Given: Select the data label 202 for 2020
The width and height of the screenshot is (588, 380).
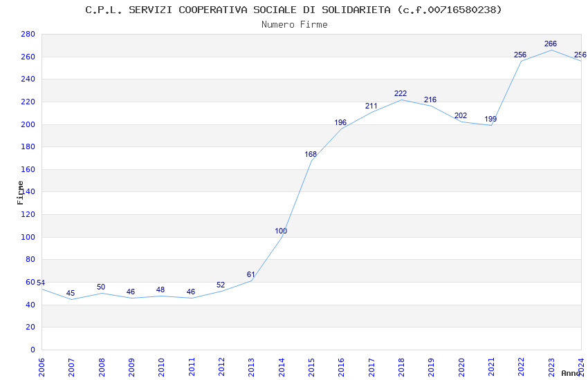Looking at the screenshot, I should click(x=461, y=115).
